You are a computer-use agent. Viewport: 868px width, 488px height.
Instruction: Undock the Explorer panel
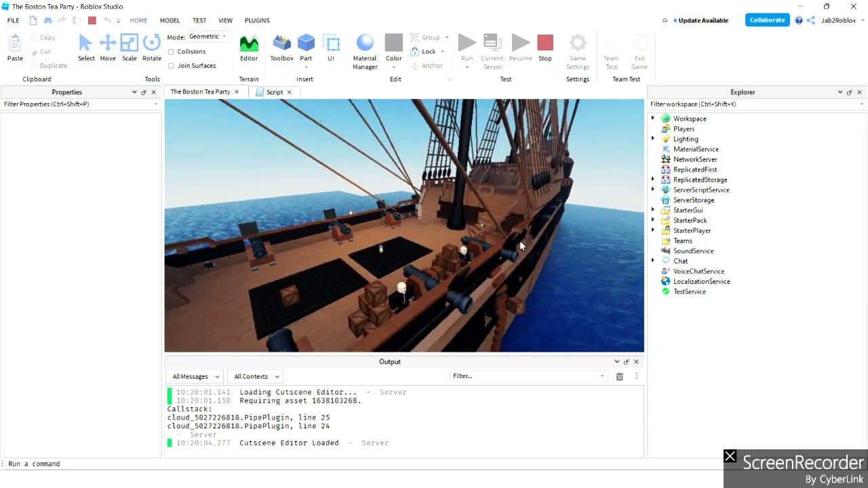click(x=850, y=92)
